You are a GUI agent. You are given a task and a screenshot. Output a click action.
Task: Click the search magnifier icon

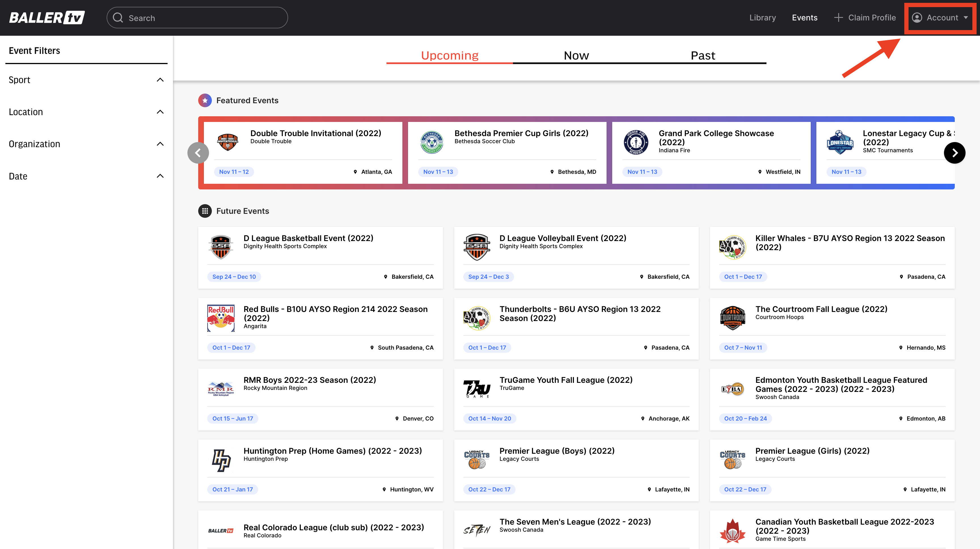[118, 18]
